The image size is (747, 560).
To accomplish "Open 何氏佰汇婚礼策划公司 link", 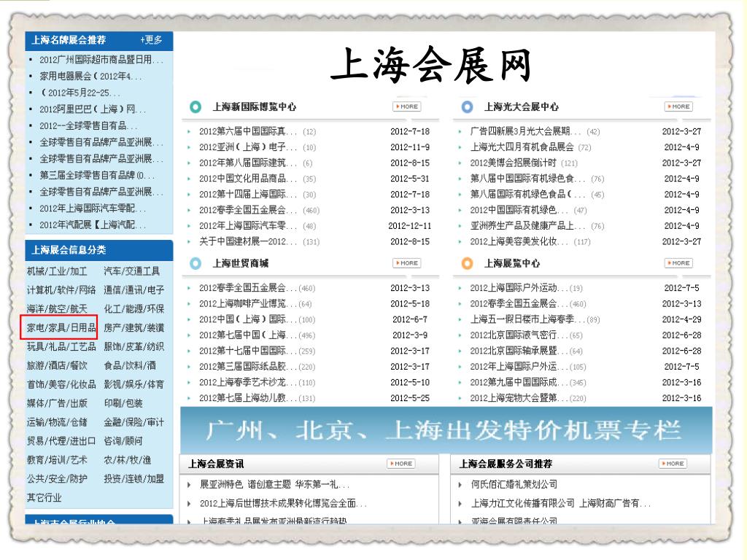I will 514,484.
